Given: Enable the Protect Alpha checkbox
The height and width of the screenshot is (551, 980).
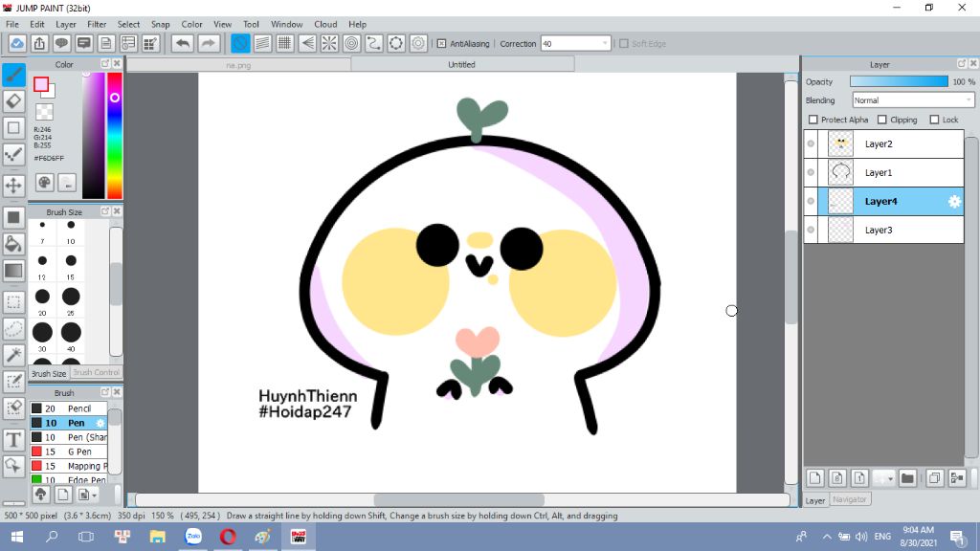Looking at the screenshot, I should [x=813, y=120].
